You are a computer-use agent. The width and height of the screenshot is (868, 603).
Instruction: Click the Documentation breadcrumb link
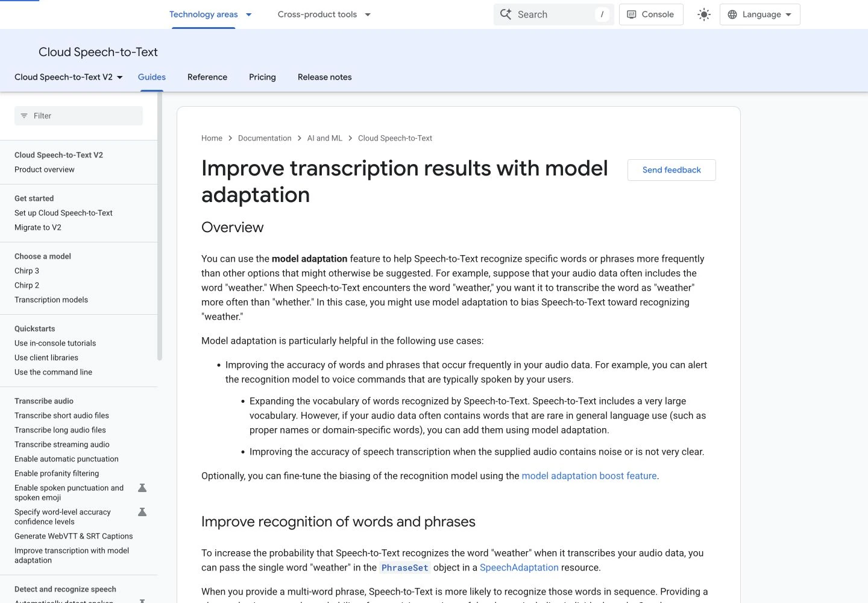point(265,138)
